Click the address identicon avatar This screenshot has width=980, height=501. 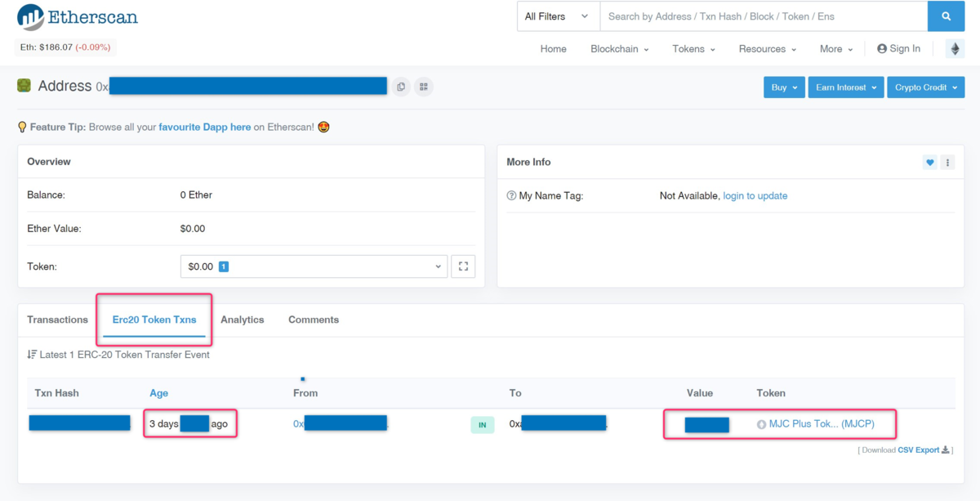(24, 86)
